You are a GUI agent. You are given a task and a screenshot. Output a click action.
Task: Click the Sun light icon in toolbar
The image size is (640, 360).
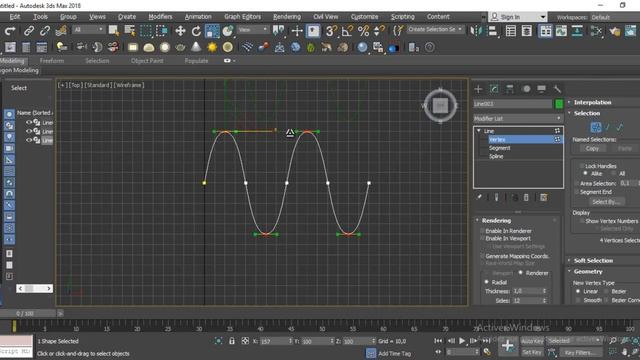point(212,47)
